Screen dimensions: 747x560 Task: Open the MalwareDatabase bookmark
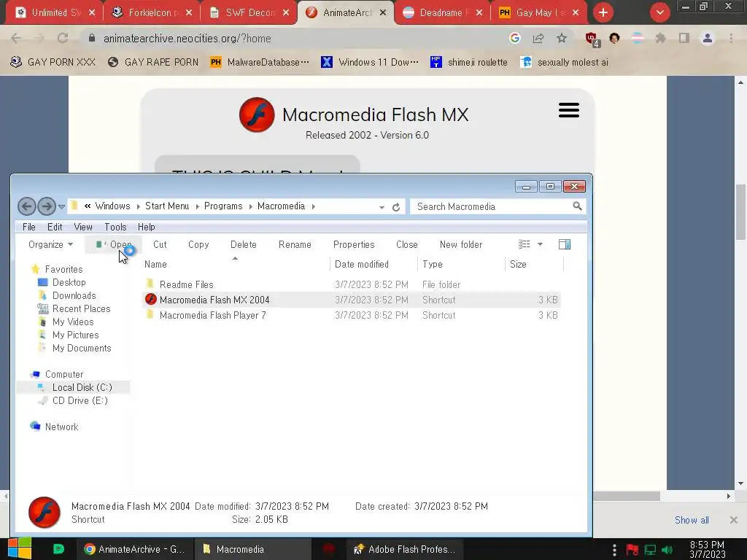pyautogui.click(x=260, y=62)
